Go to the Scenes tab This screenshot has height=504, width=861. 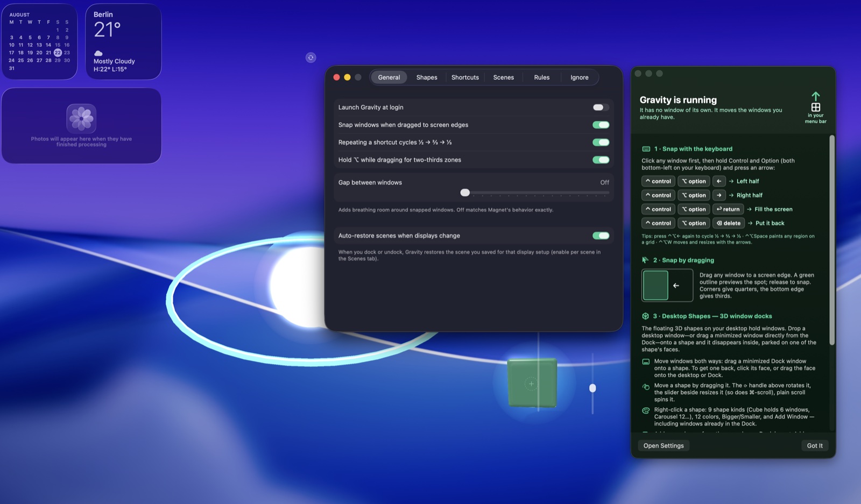point(504,77)
